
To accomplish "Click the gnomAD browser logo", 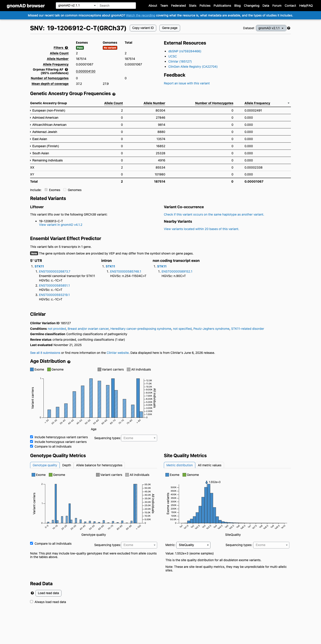I will coord(26,6).
